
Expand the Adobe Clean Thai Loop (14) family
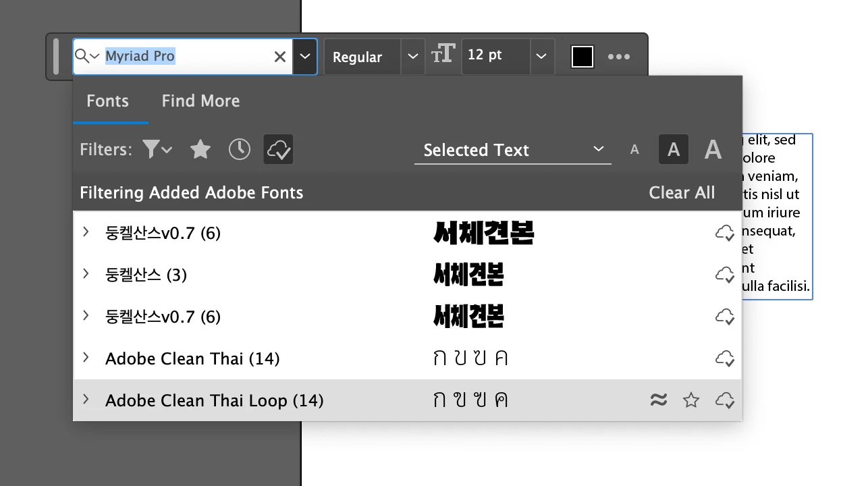pyautogui.click(x=86, y=400)
